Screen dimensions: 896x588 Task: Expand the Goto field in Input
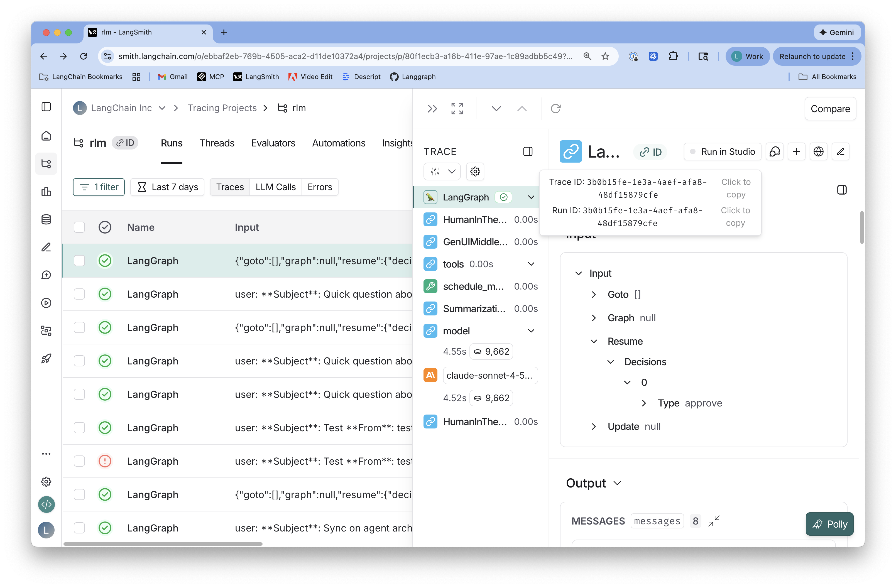click(594, 295)
